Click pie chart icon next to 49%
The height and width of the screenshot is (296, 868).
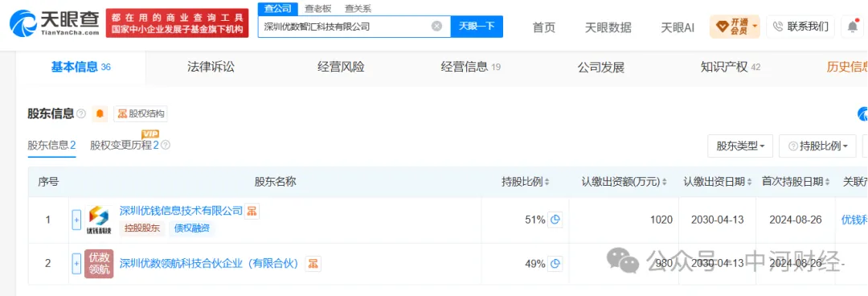(x=555, y=263)
